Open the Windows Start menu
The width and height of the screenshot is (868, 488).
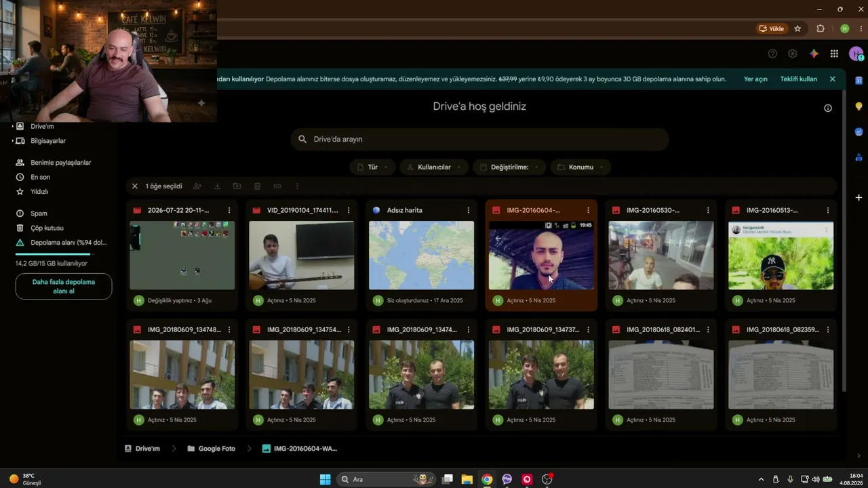(325, 479)
